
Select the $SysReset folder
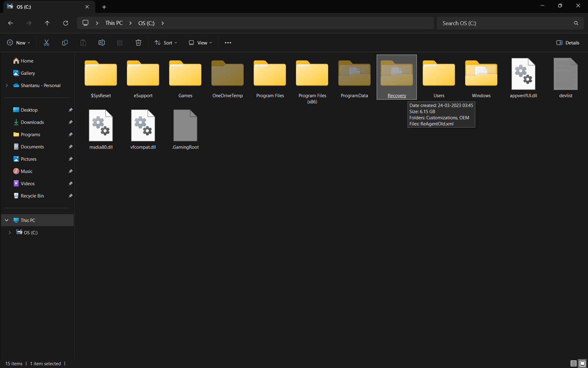click(101, 78)
